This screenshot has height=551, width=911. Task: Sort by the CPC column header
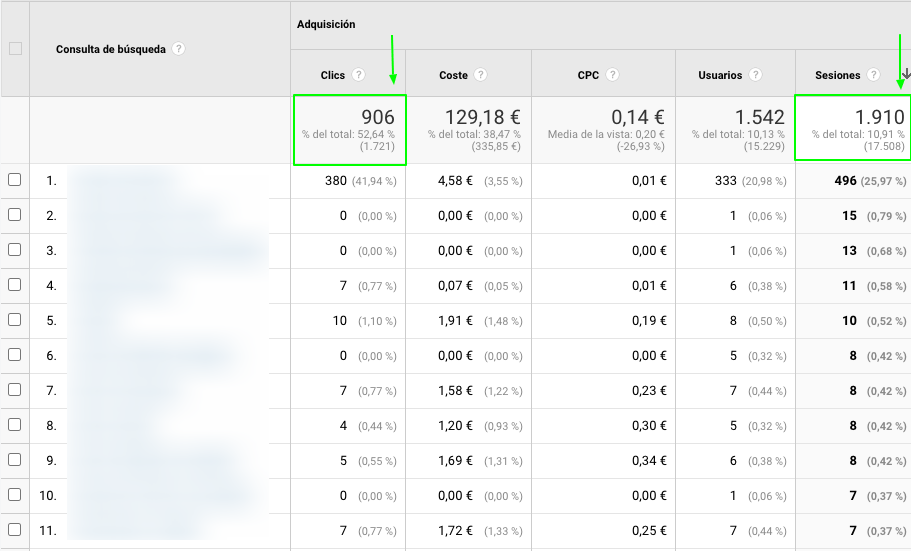pyautogui.click(x=588, y=75)
